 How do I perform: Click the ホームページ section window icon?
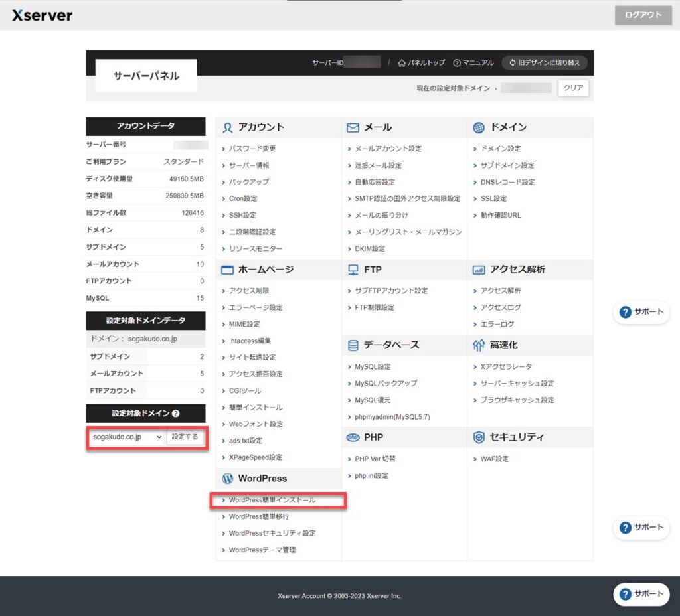pos(227,269)
